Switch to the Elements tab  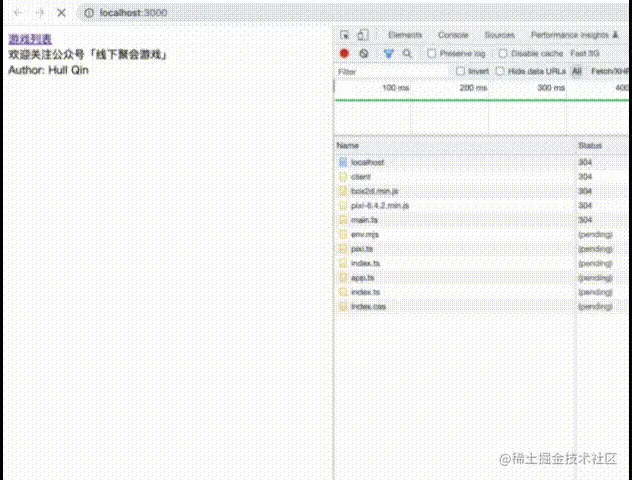click(405, 35)
